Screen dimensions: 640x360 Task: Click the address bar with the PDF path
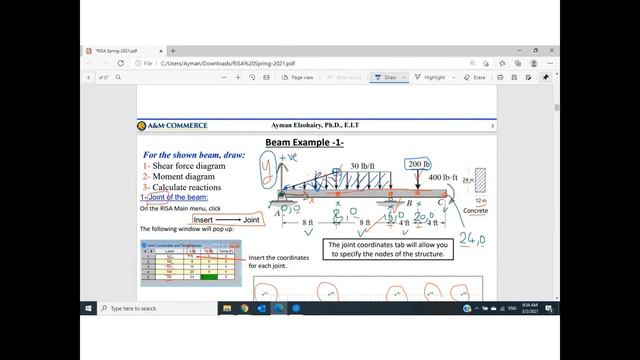300,63
